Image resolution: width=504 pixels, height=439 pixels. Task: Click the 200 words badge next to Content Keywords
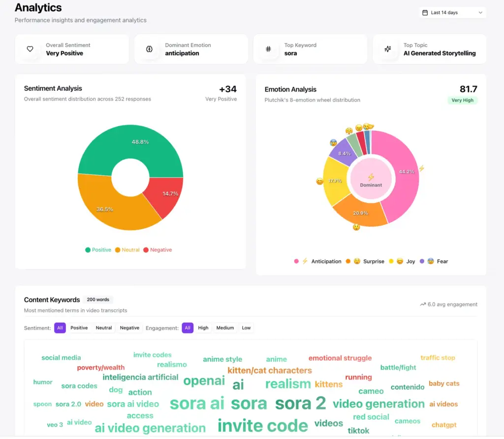(98, 300)
